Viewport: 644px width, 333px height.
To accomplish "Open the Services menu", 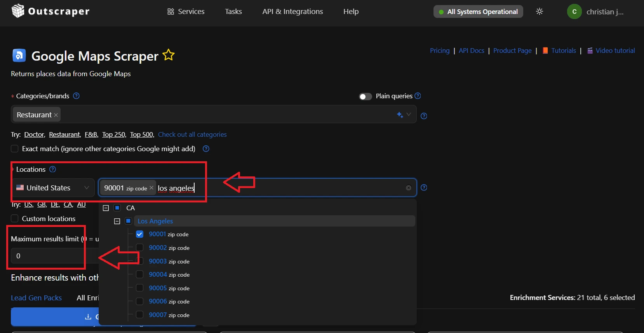I will point(186,12).
